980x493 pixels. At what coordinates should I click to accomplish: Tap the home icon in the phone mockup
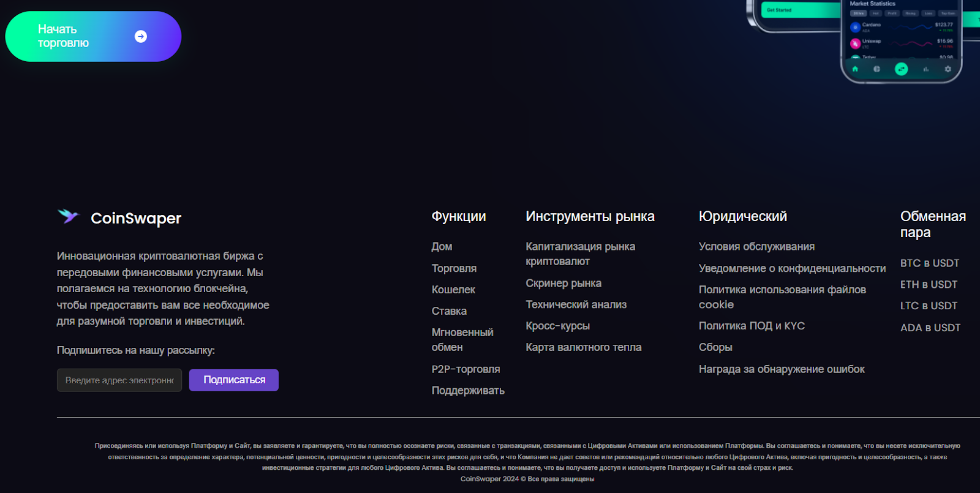click(855, 69)
